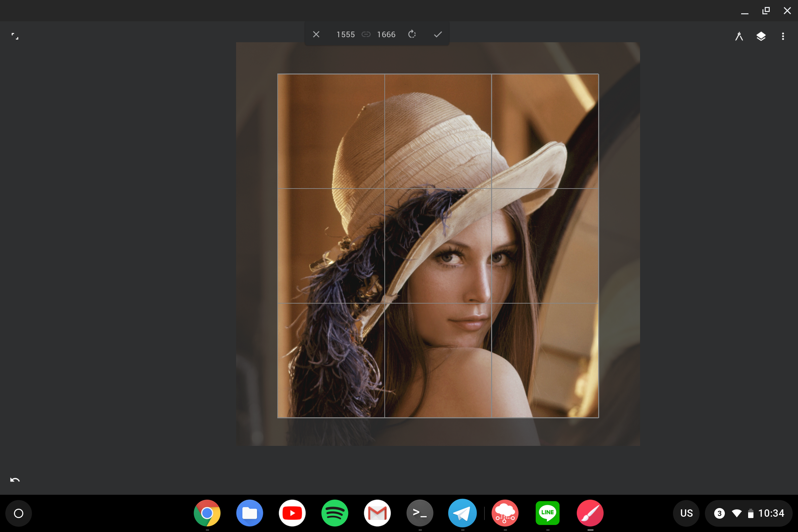798x532 pixels.
Task: Open the Terminal app from the shelf
Action: (x=420, y=513)
